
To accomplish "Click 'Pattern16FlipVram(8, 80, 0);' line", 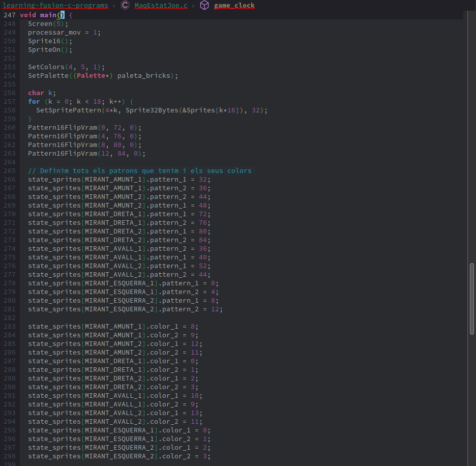I will pyautogui.click(x=84, y=145).
